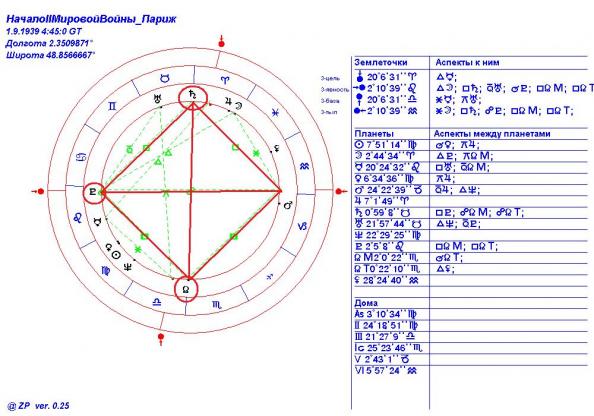Click the Землеточки table header

381,63
